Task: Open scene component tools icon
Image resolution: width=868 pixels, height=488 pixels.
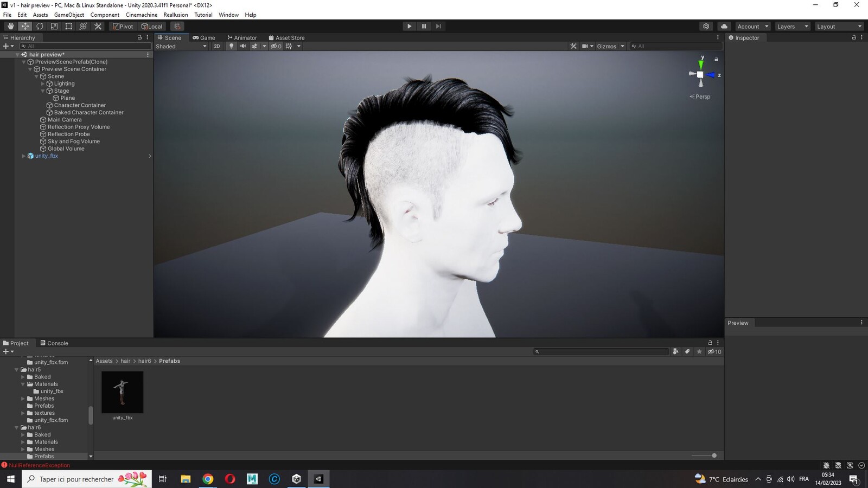Action: [573, 46]
